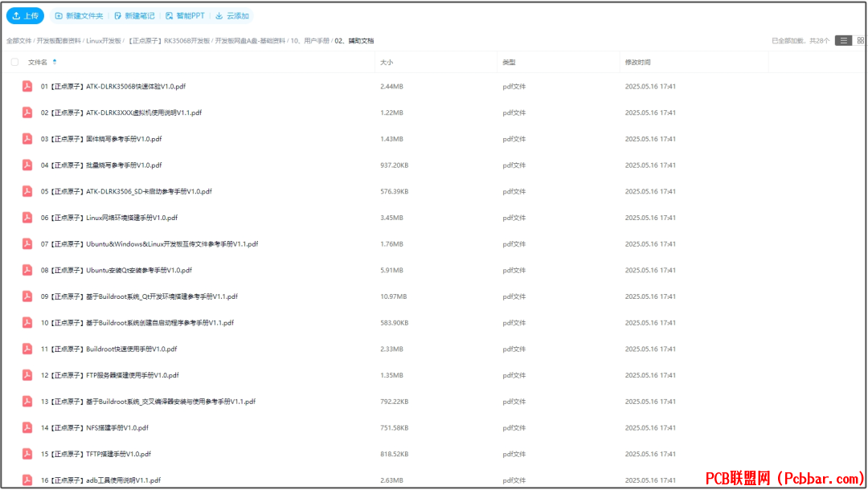
Task: Click the 2.44MB size cell
Action: tap(391, 87)
